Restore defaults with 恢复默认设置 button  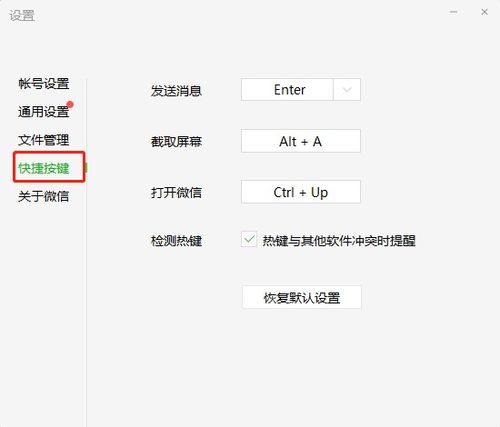click(x=302, y=297)
